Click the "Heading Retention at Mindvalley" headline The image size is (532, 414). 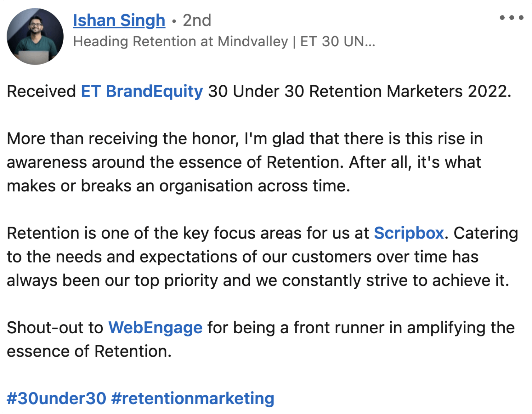(180, 42)
